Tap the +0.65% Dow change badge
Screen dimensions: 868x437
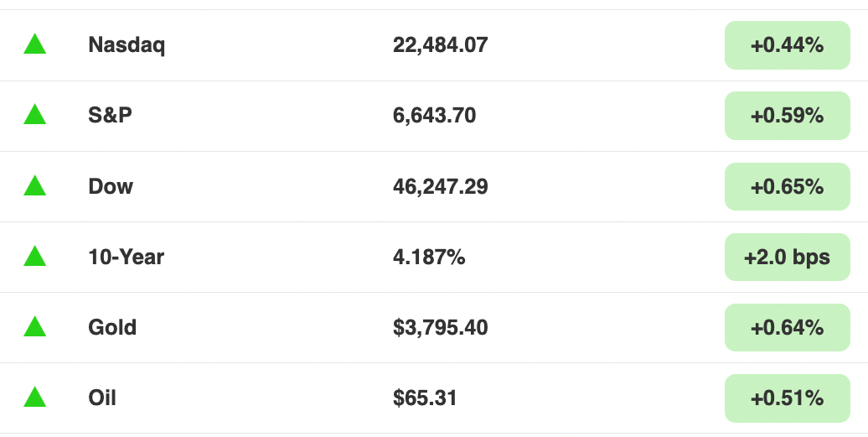[788, 187]
